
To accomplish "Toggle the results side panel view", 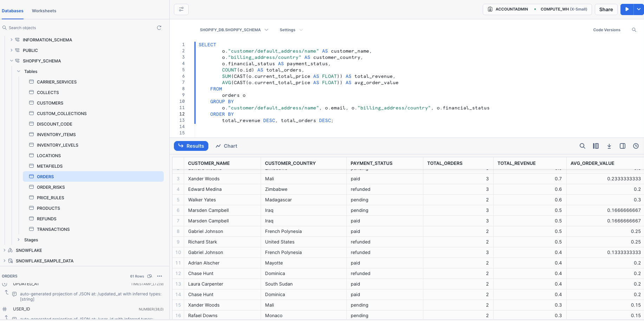I will pos(623,146).
